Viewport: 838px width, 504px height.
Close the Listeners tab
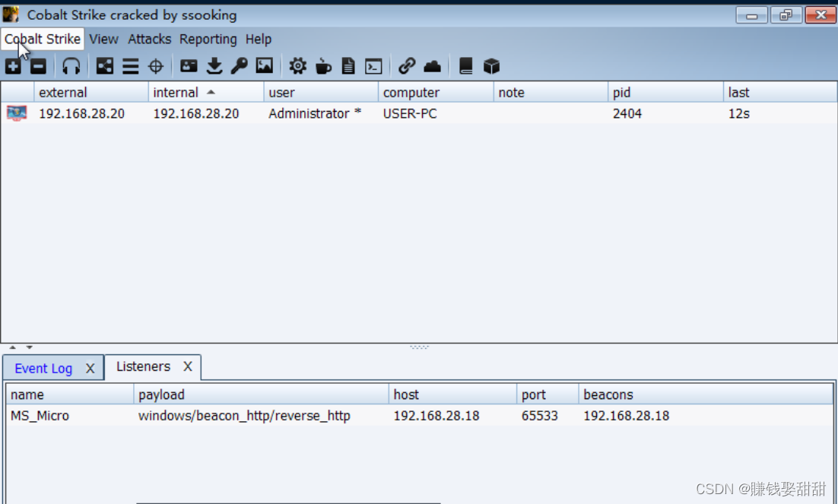[x=188, y=366]
